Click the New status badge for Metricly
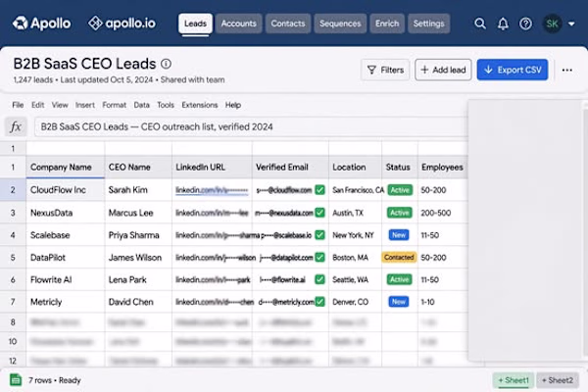This screenshot has height=392, width=588. click(x=399, y=302)
